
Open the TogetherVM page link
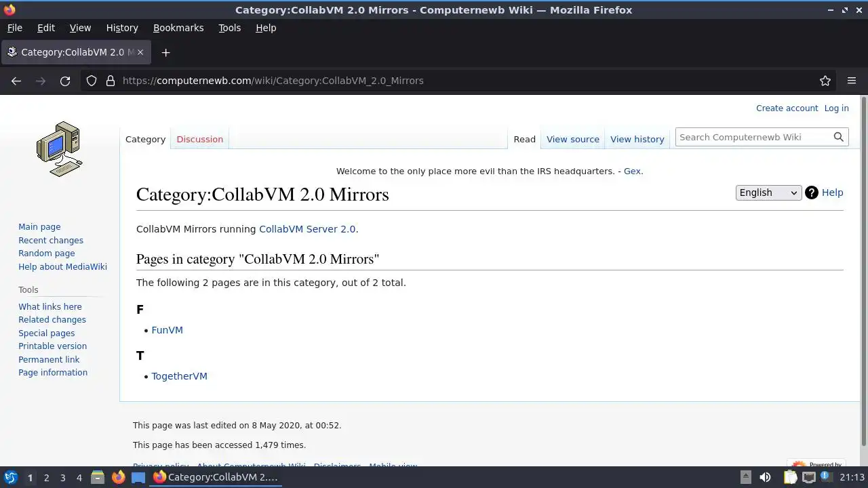179,376
